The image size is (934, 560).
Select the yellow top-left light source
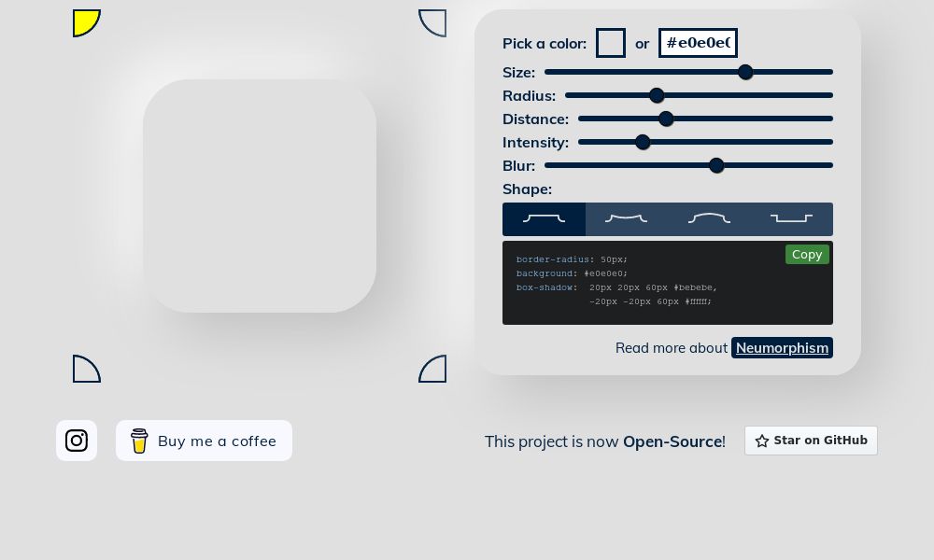click(x=86, y=22)
